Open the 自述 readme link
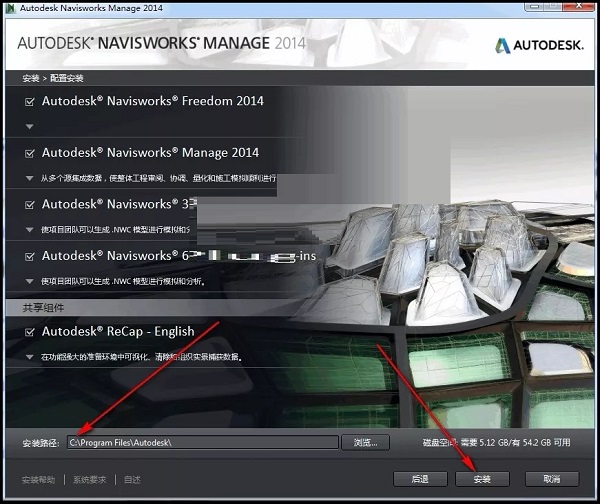 pyautogui.click(x=132, y=480)
